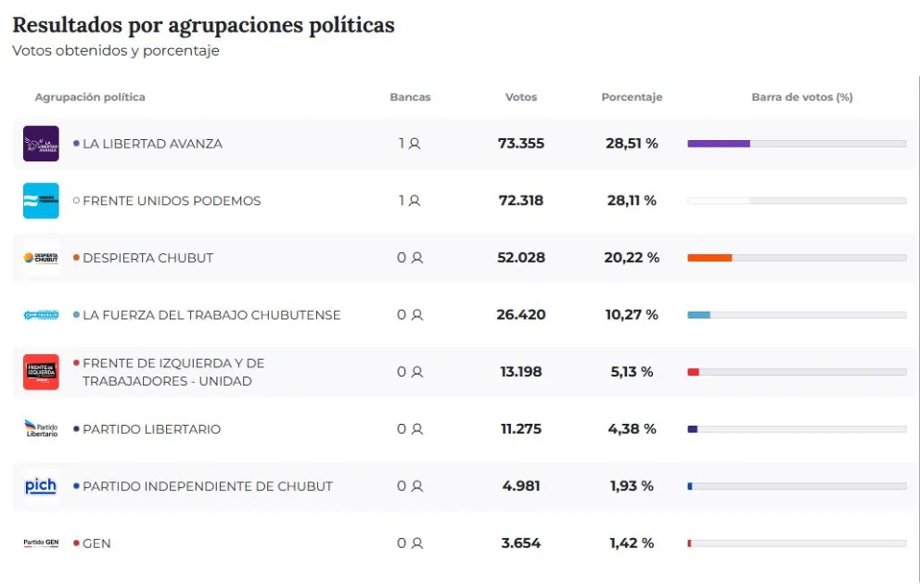
Task: Click the purple vote bar for La Libertad Avanza
Action: pyautogui.click(x=719, y=144)
